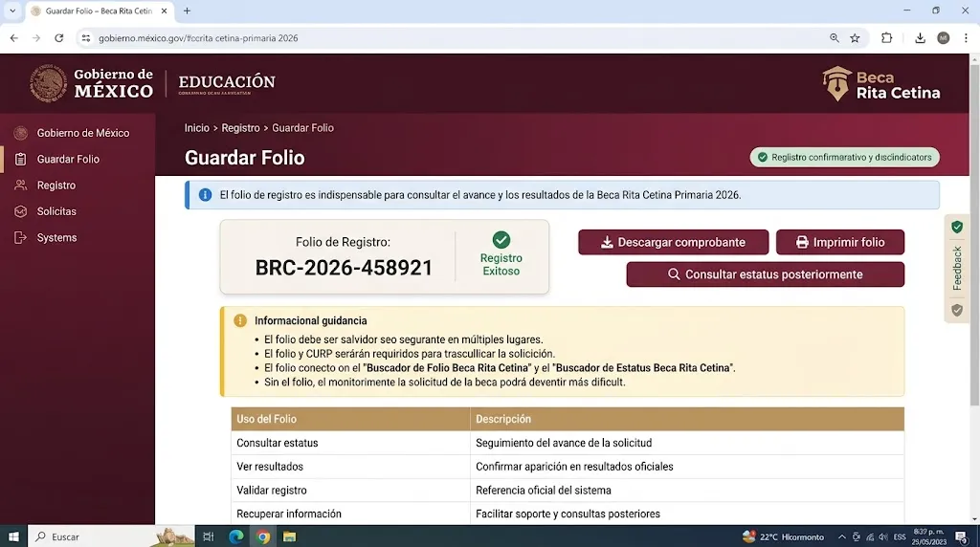Open the Chrome profile avatar

point(944,38)
